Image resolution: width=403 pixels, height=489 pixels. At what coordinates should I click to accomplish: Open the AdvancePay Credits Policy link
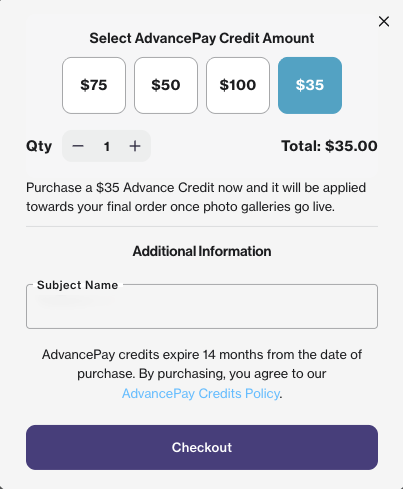(201, 394)
